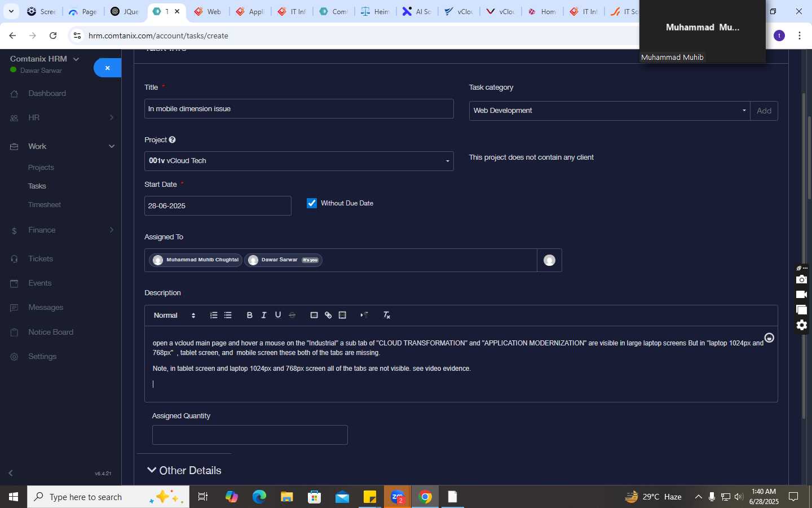
Task: Open Sticky Notes from taskbar
Action: (370, 497)
